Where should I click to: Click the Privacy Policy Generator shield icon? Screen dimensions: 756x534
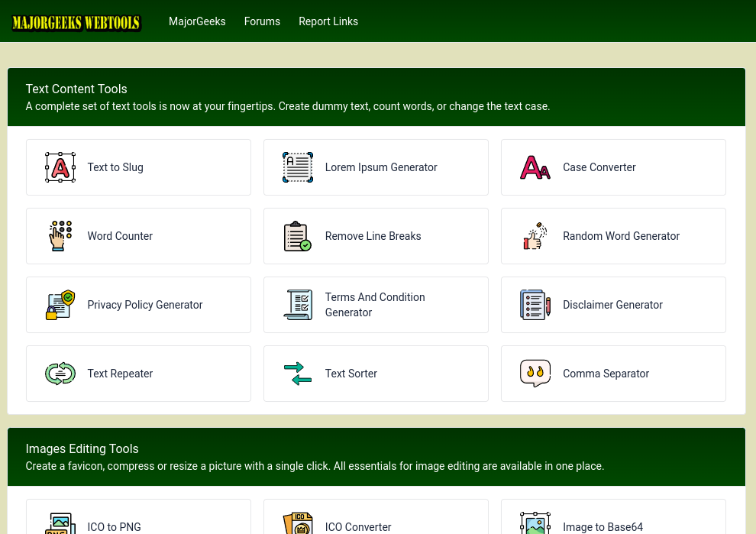point(60,305)
